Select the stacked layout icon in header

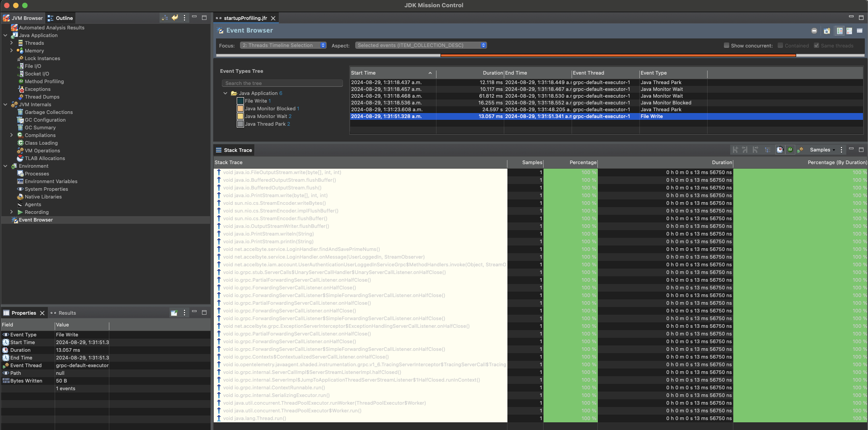pyautogui.click(x=849, y=31)
